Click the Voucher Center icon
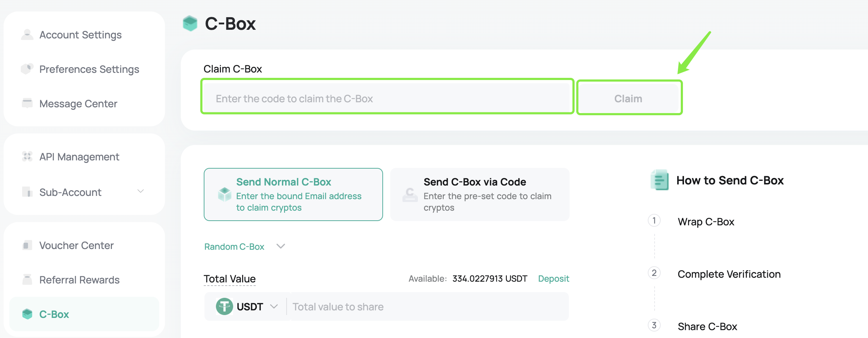868x338 pixels. (x=27, y=245)
